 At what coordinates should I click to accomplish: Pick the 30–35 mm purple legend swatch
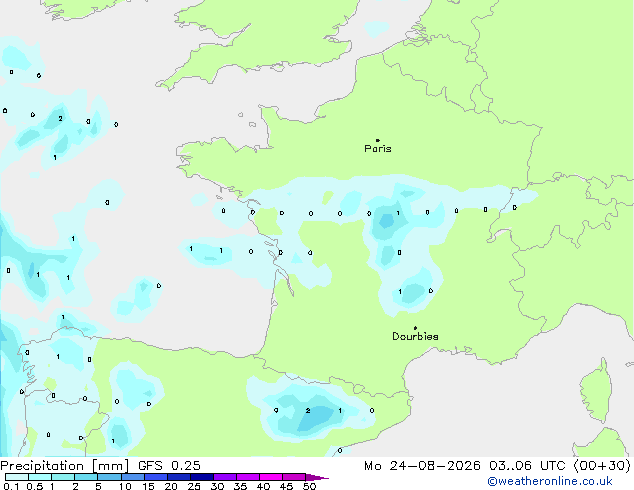(224, 477)
